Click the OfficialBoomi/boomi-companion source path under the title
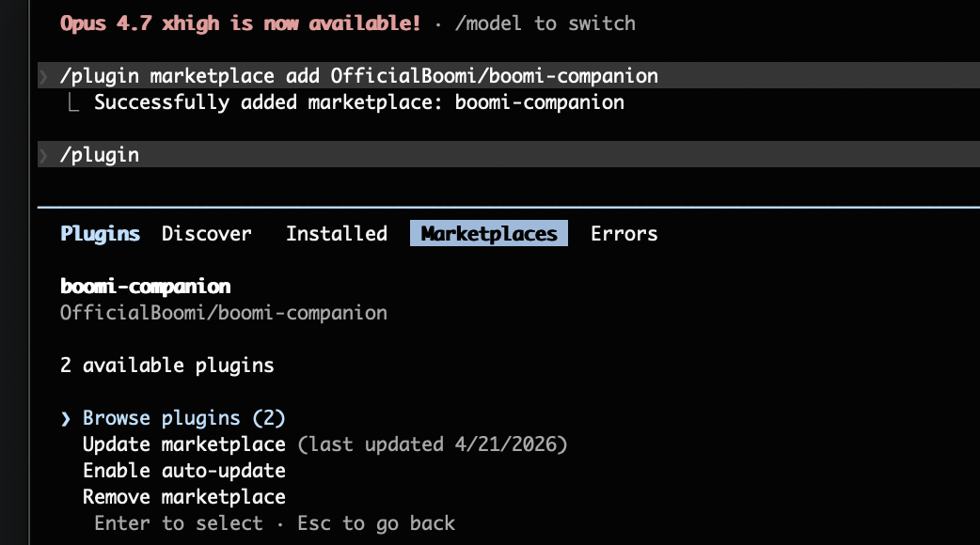 tap(224, 313)
